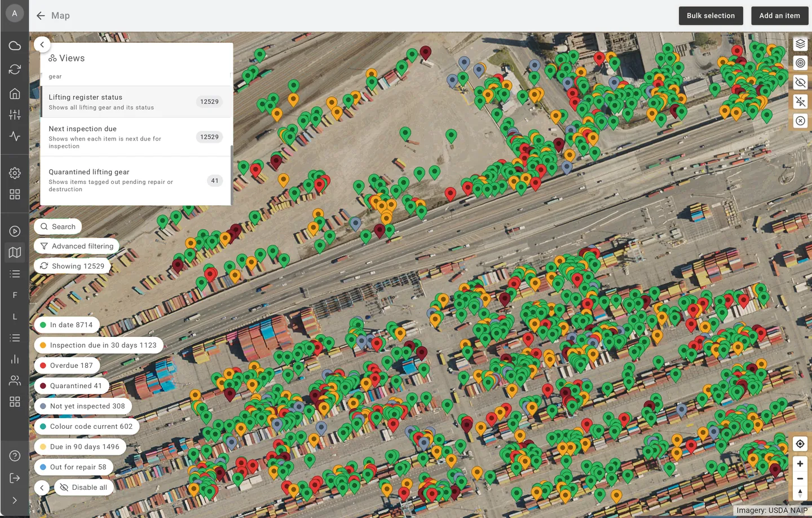Toggle the Overdue 187 filter
This screenshot has width=812, height=518.
(67, 366)
